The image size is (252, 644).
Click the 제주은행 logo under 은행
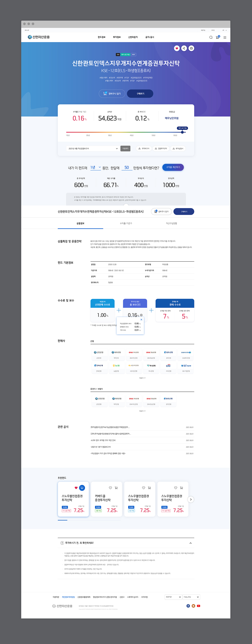click(116, 352)
